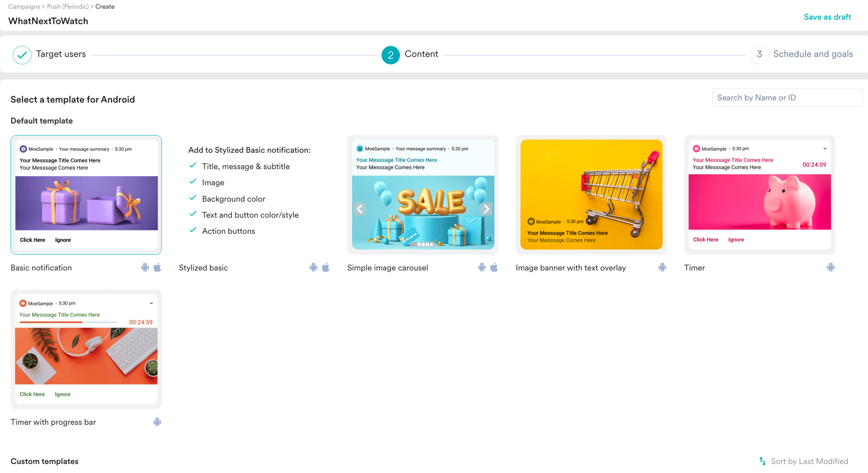Click Apple icon beside Basic notification
Screen dimensions: 868x473
157,267
